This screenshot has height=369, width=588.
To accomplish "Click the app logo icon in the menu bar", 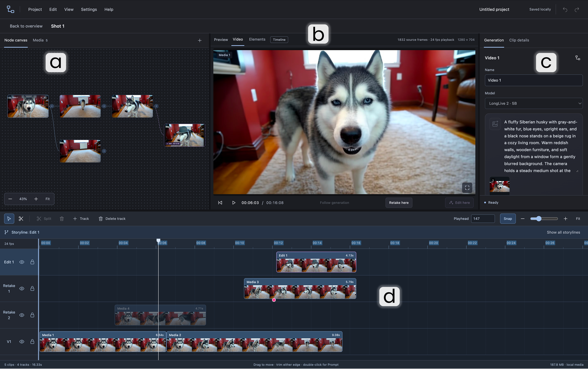I will (10, 9).
